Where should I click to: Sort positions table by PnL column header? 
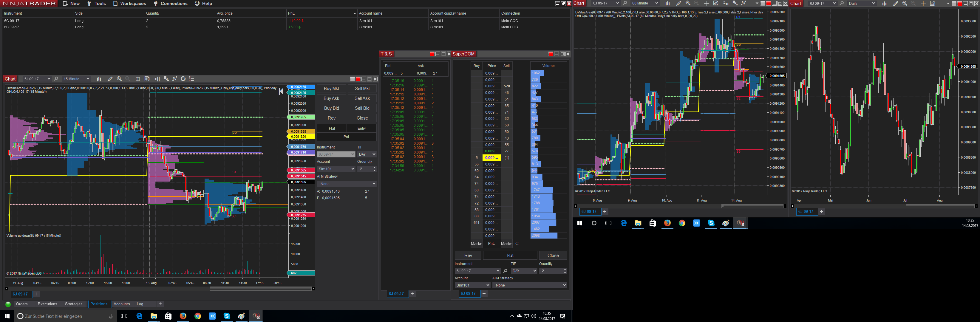(x=321, y=13)
